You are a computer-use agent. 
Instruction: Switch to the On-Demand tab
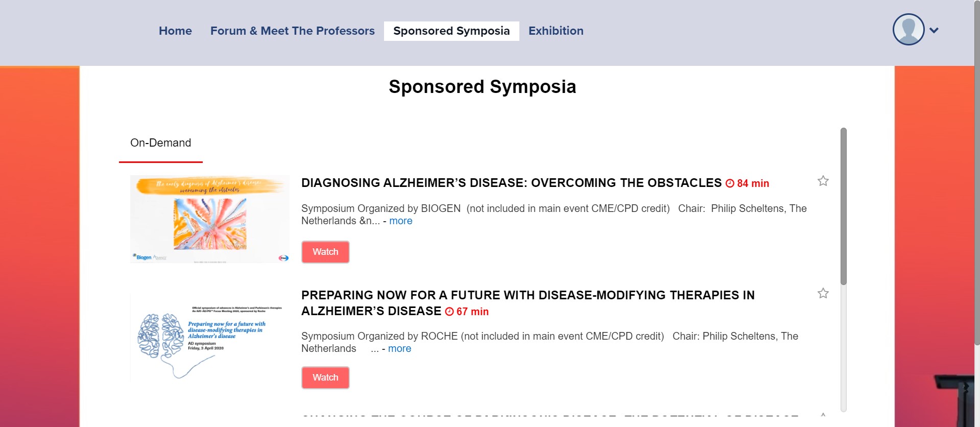[x=160, y=143]
